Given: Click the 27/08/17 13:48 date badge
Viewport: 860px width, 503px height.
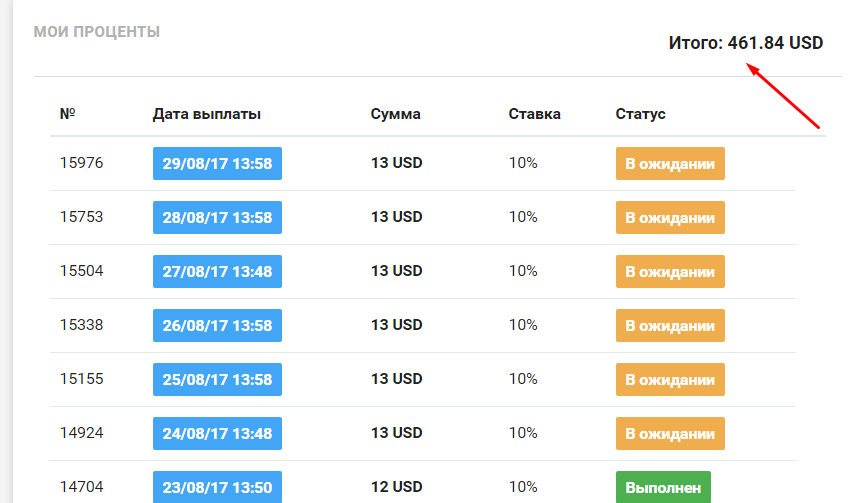Looking at the screenshot, I should pyautogui.click(x=217, y=271).
